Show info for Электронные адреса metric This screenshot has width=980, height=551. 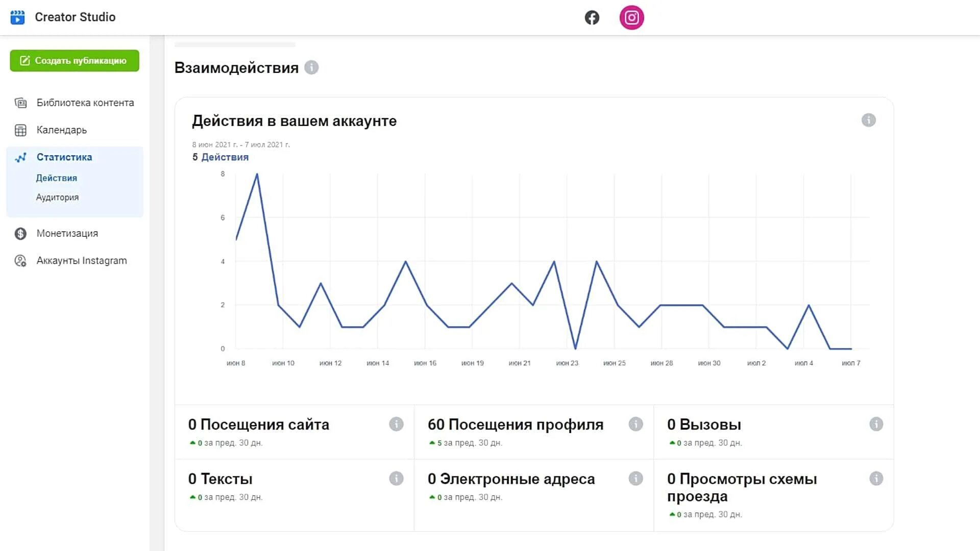(635, 479)
